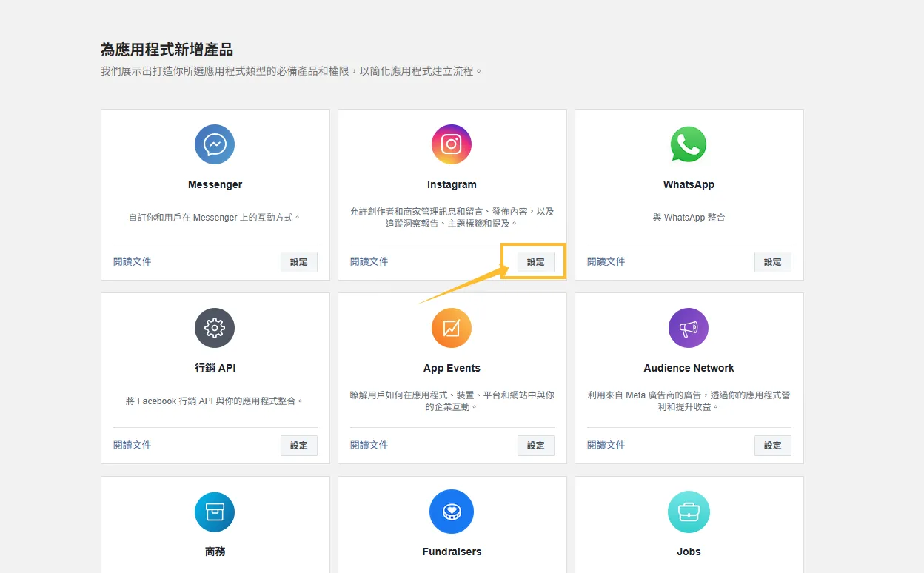The image size is (924, 573).
Task: Click the 行銷 API gear icon
Action: (215, 328)
